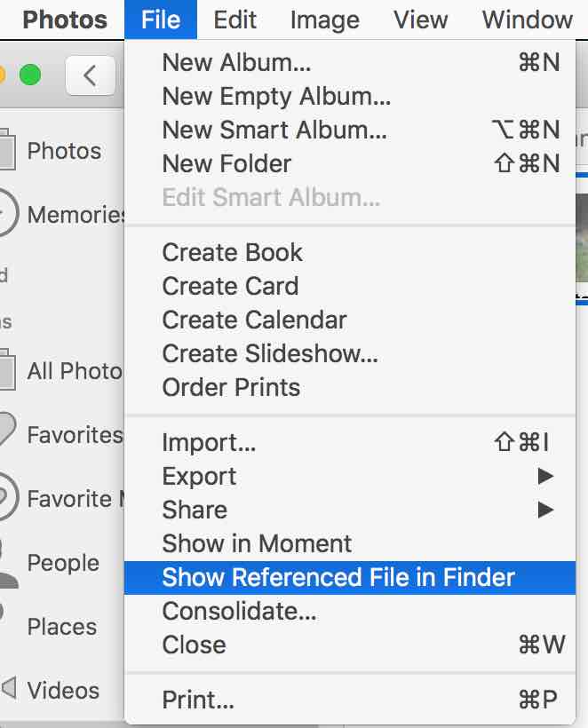Click Consolidate menu entry

[x=240, y=612]
